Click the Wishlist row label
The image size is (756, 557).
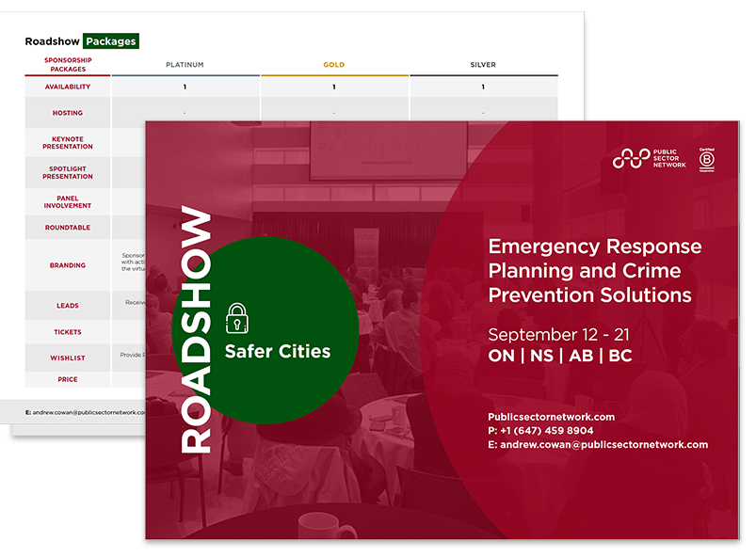68,358
